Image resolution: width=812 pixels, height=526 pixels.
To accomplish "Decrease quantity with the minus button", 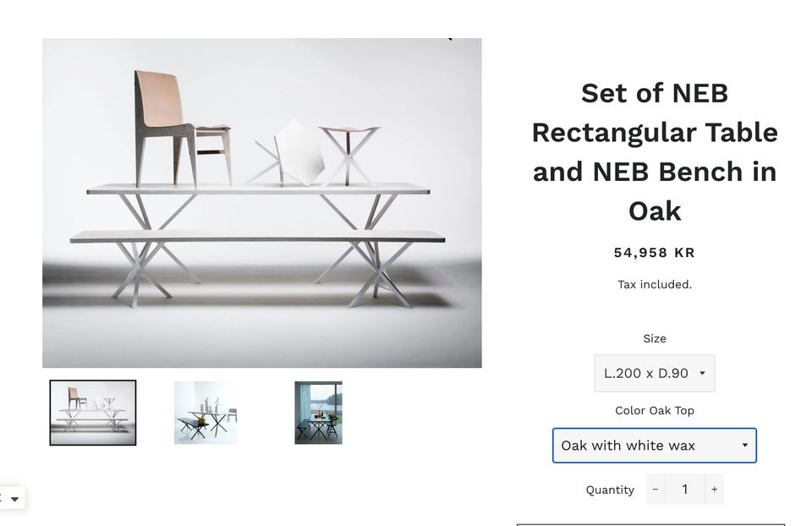I will tap(655, 490).
